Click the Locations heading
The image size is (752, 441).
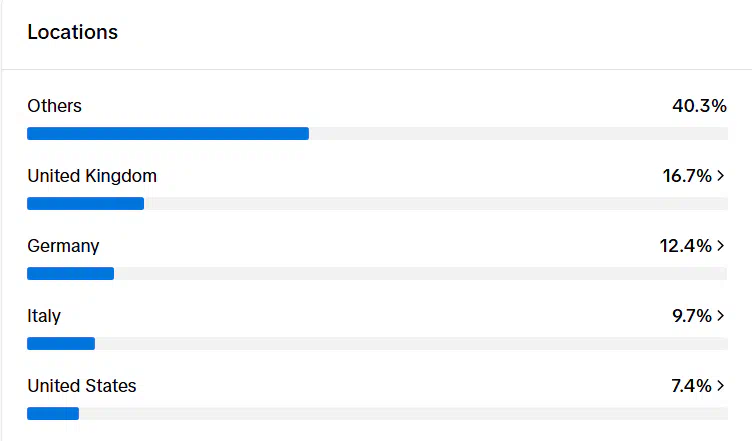(72, 32)
